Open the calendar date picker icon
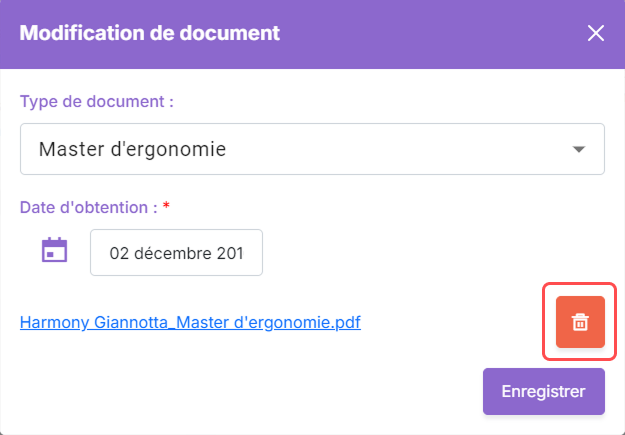Screen dimensions: 625x435 [55, 250]
